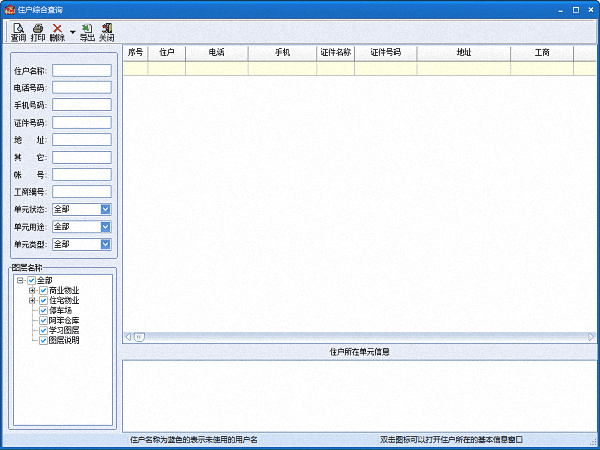Click the table's horizontal scrollbar right arrow
This screenshot has height=450, width=600.
593,337
